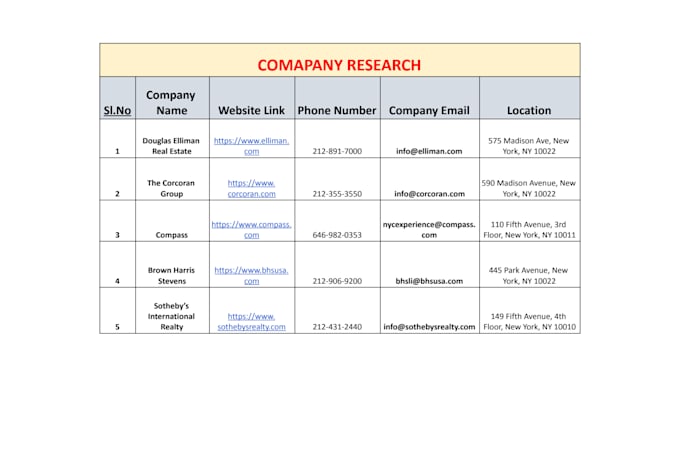Click serial number 2 in Corcoran row
Viewport: 680px width, 459px height.
118,179
